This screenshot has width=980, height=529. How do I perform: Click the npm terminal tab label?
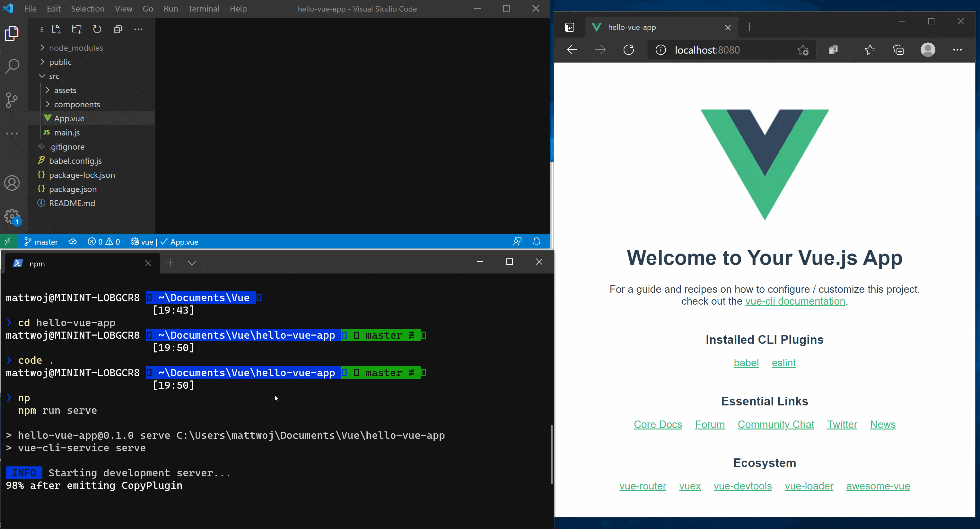pyautogui.click(x=37, y=263)
